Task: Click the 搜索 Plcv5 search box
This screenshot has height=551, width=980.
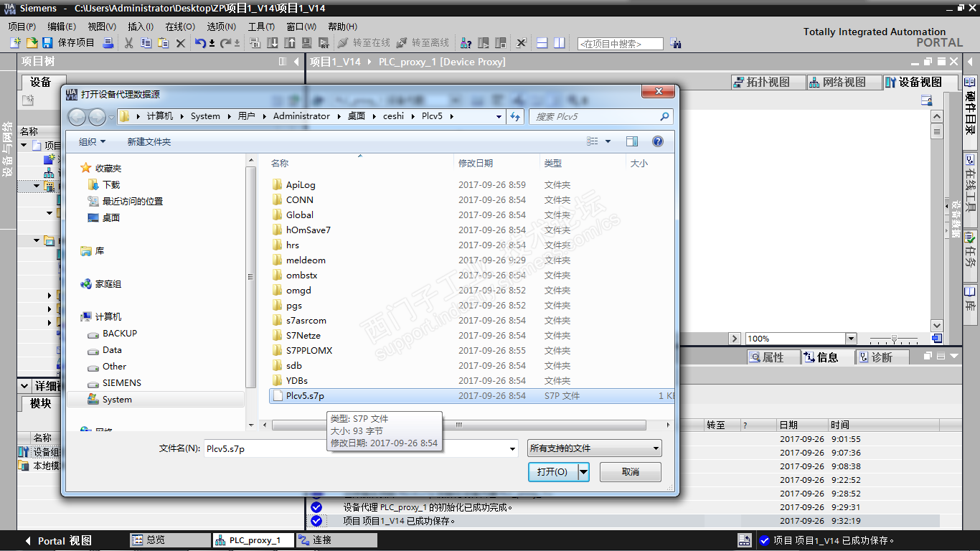Action: coord(601,116)
